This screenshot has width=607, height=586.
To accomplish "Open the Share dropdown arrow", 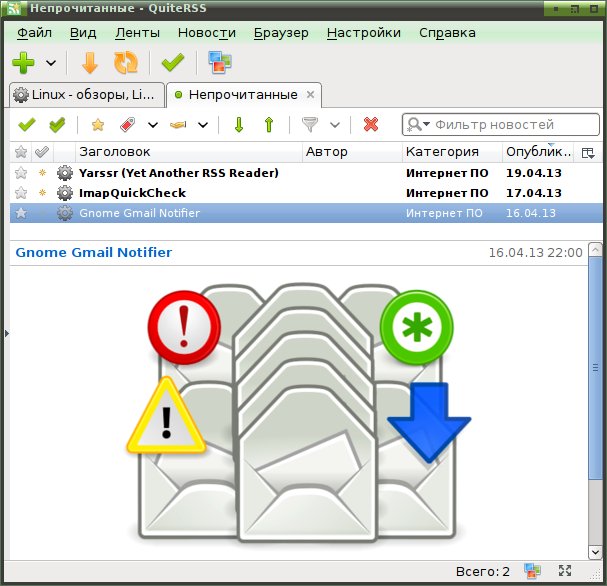I will pos(203,125).
